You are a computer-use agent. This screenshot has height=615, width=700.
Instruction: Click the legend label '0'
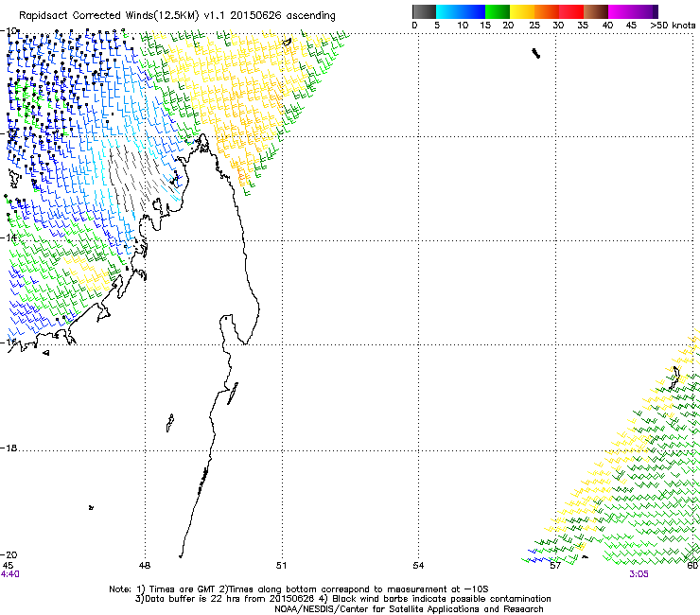coord(414,26)
